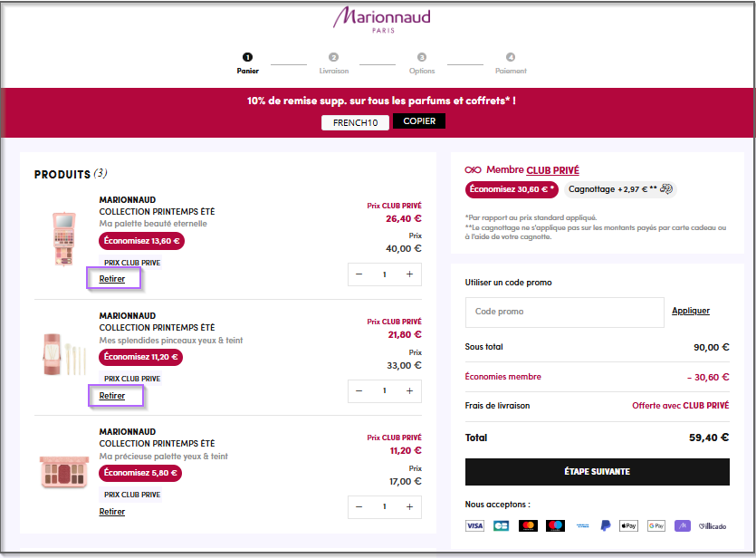Click the Économisez 5,80 € badge
Image resolution: width=756 pixels, height=558 pixels.
point(140,473)
